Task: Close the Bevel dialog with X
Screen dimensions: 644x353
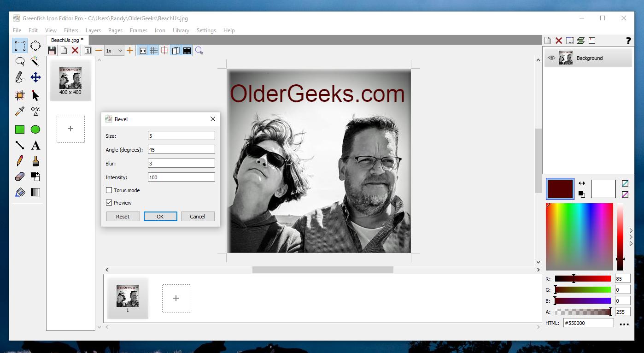Action: 213,119
